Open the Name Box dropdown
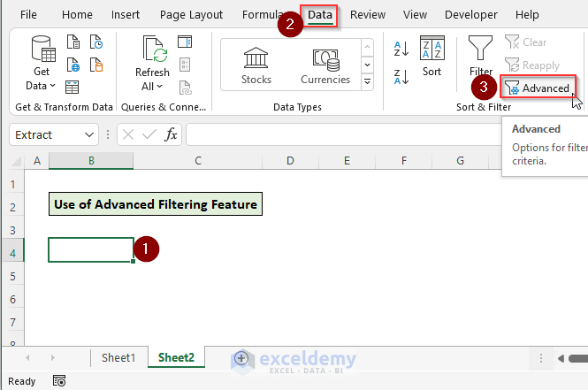Viewport: 588px width, 390px height. pyautogui.click(x=89, y=134)
